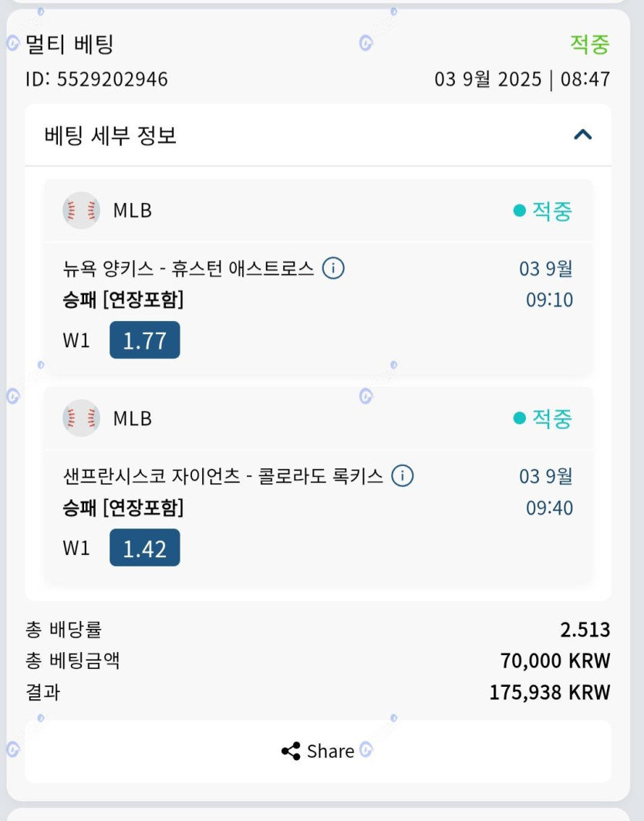Open the 샌프란시스코 자이언츠 - 콜로라도 록키스 match
This screenshot has height=821, width=644.
[223, 476]
